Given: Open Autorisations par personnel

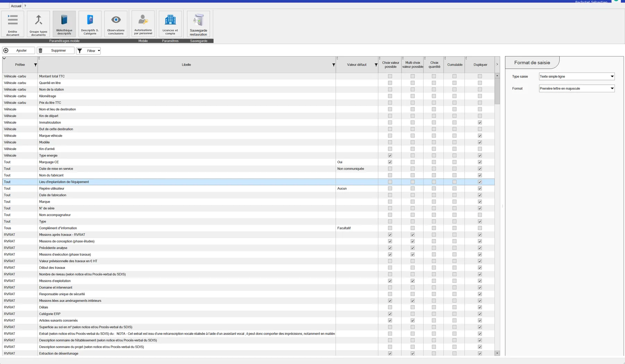Looking at the screenshot, I should 143,24.
